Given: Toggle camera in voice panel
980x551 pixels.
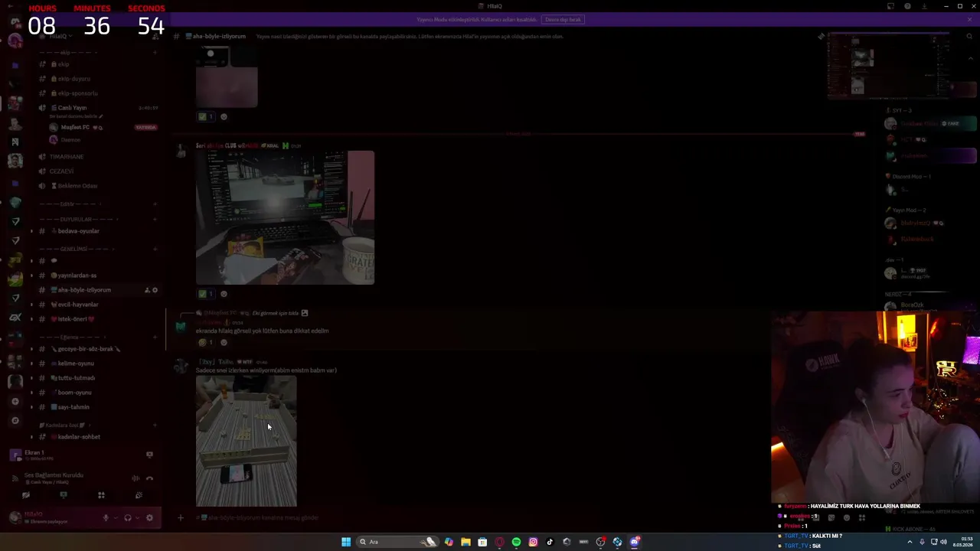Looking at the screenshot, I should [26, 495].
